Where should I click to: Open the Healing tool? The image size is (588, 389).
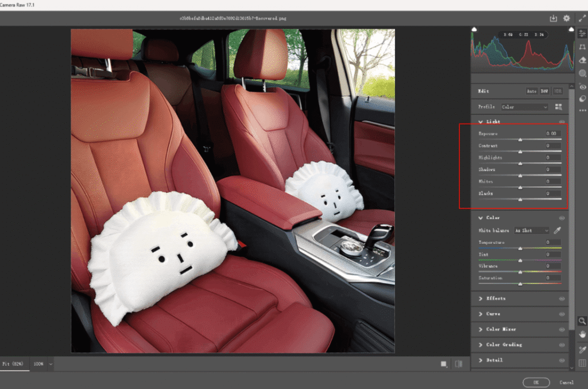coord(582,59)
